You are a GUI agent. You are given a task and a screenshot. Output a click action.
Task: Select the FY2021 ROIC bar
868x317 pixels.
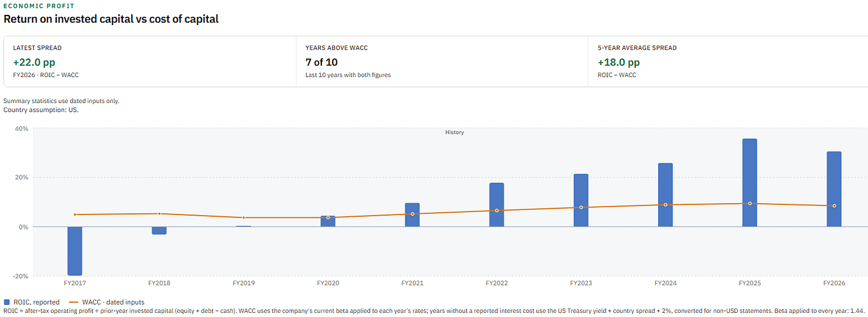coord(412,215)
